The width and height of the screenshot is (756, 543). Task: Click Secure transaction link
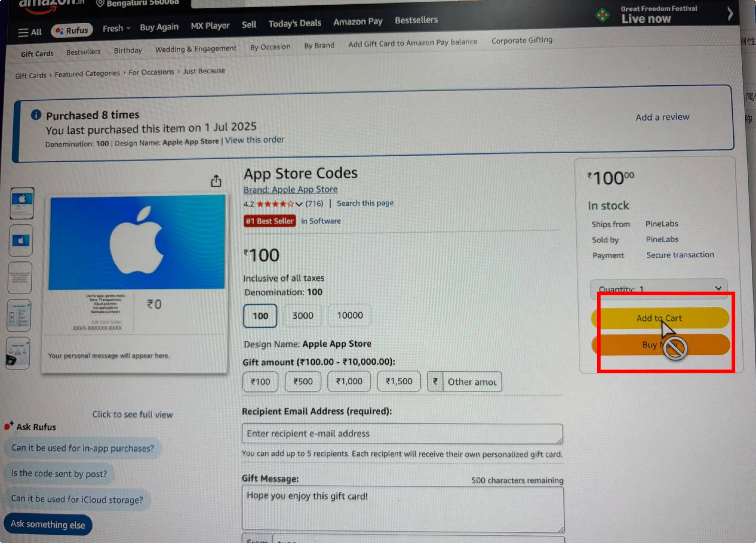click(x=680, y=255)
